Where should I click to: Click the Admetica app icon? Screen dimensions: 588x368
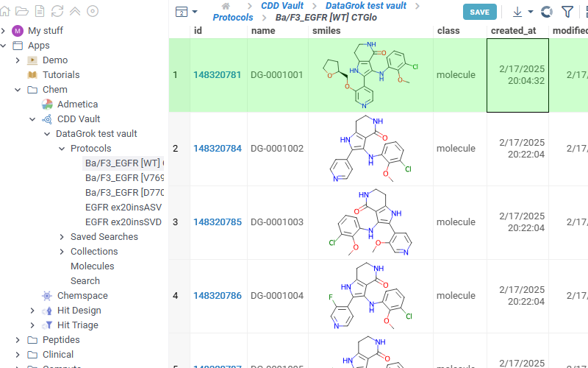point(47,105)
